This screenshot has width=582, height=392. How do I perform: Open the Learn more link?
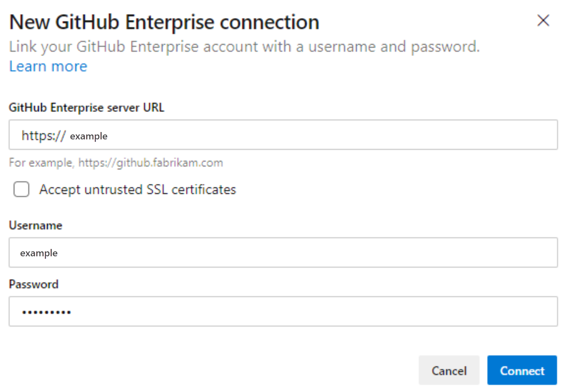[x=47, y=66]
